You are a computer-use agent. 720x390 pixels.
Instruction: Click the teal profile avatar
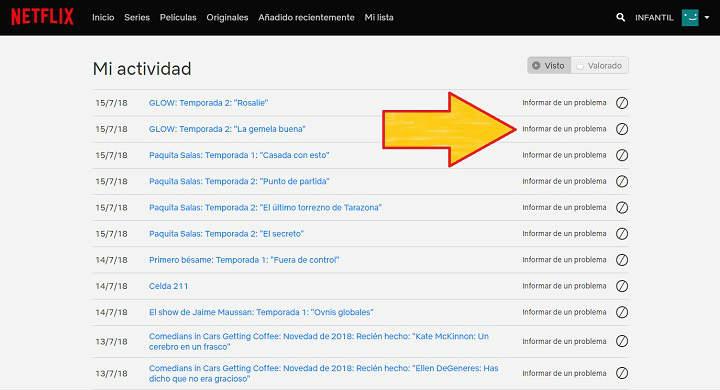pyautogui.click(x=690, y=17)
